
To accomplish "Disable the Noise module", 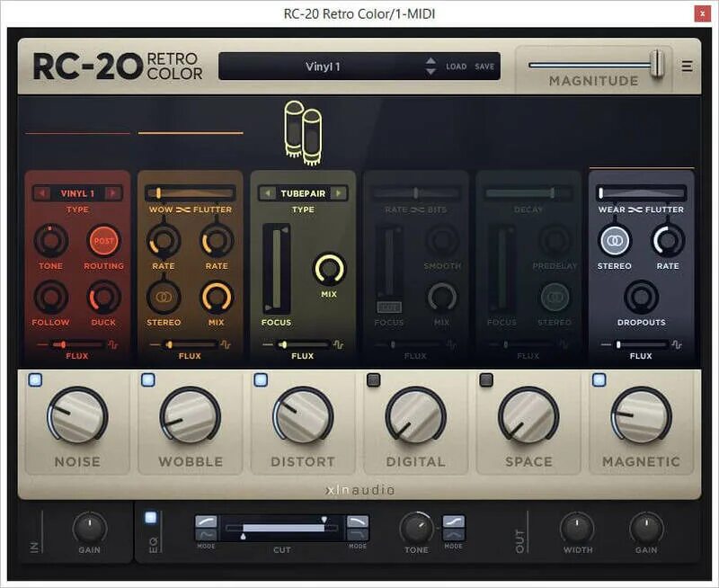I will coord(35,379).
